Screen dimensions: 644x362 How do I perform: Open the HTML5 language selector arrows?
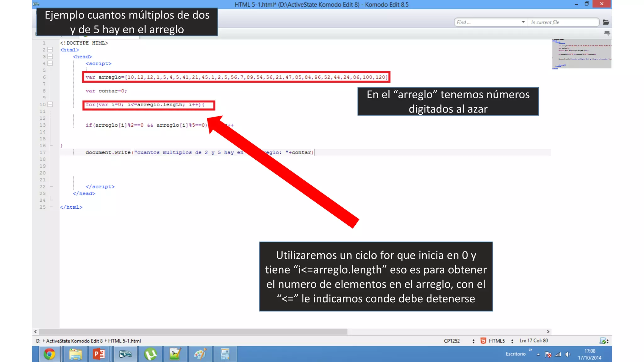[512, 341]
